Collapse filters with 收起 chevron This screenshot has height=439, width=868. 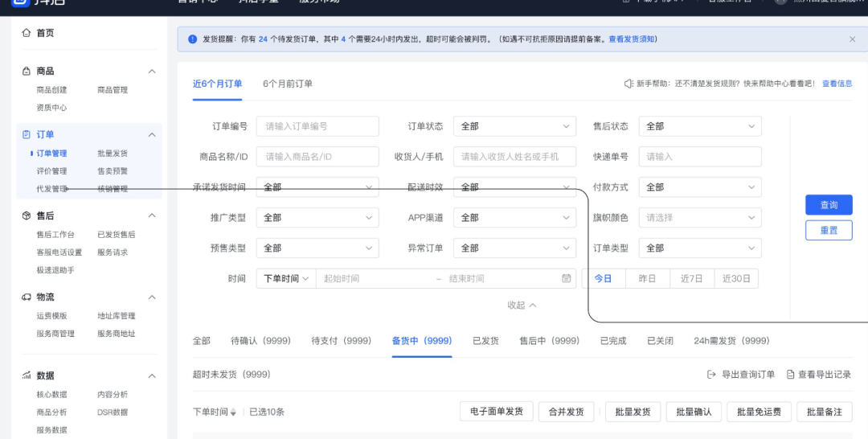(532, 306)
